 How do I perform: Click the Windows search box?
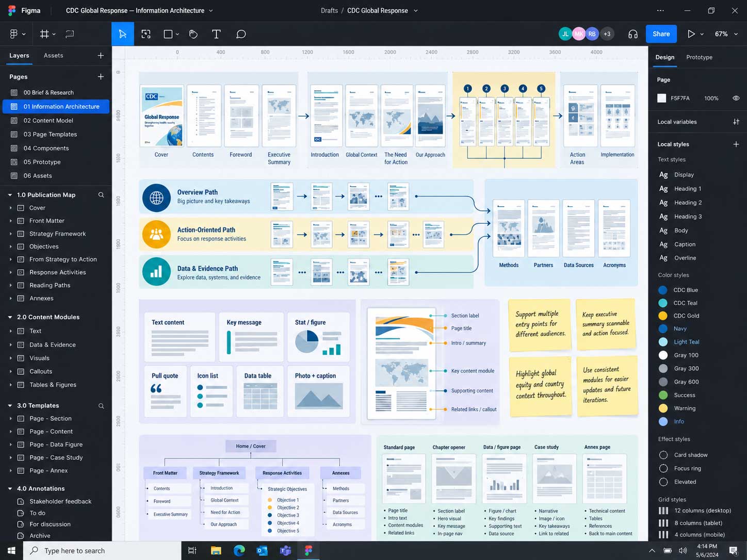click(x=102, y=551)
